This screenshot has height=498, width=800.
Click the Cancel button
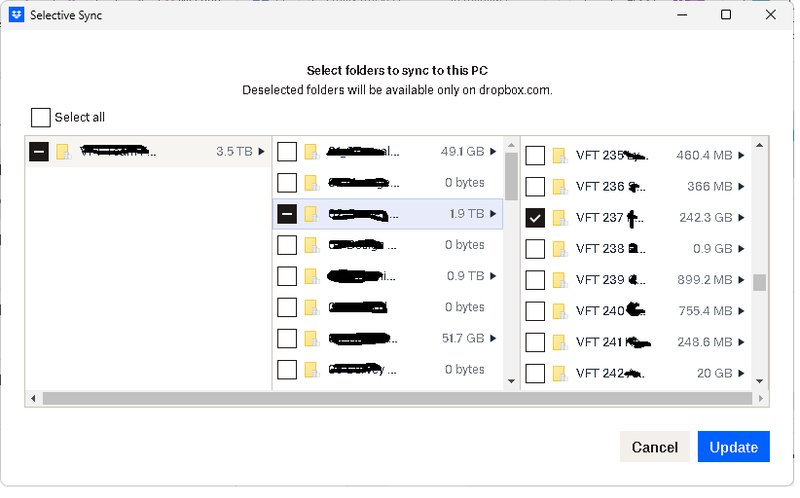[x=655, y=447]
